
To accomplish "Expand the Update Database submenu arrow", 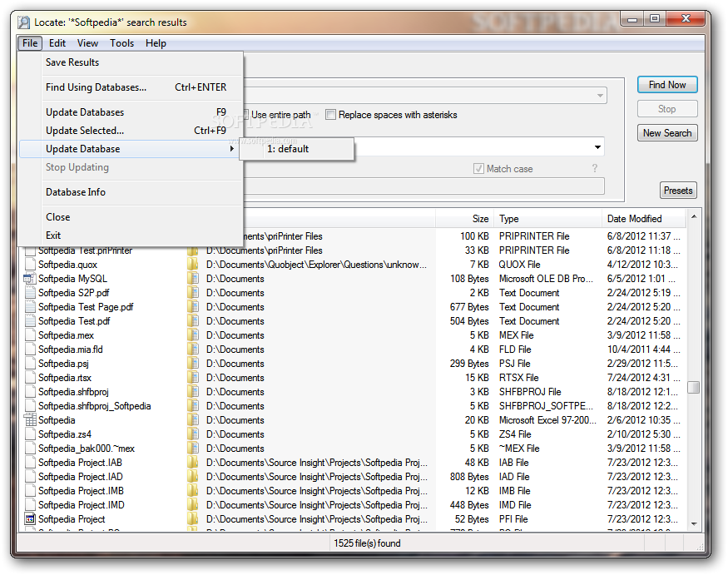I will (x=231, y=149).
